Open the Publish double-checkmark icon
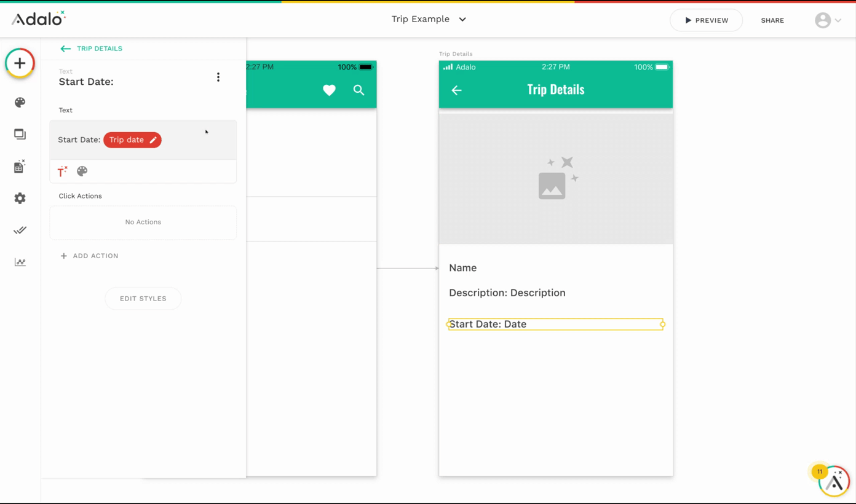The image size is (856, 504). coord(20,230)
